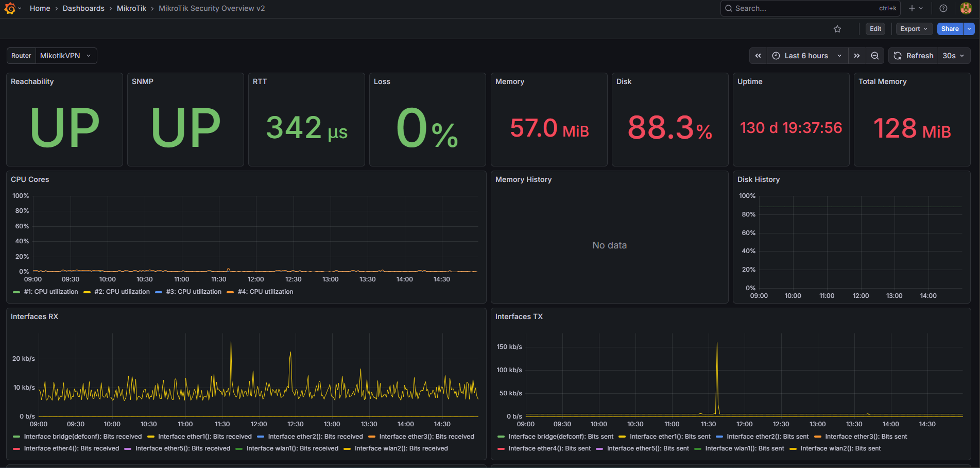Open the MikroTik breadcrumb folder
Image resolution: width=980 pixels, height=468 pixels.
131,8
